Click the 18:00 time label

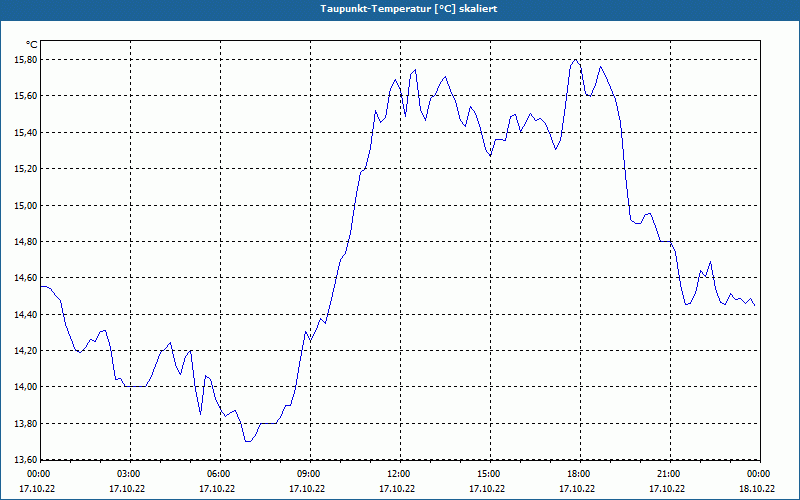[578, 474]
